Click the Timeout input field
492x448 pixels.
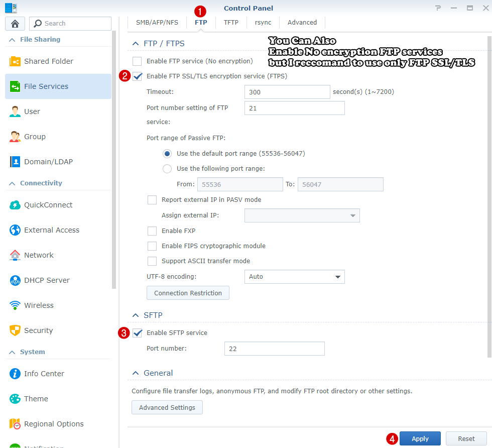(x=287, y=92)
